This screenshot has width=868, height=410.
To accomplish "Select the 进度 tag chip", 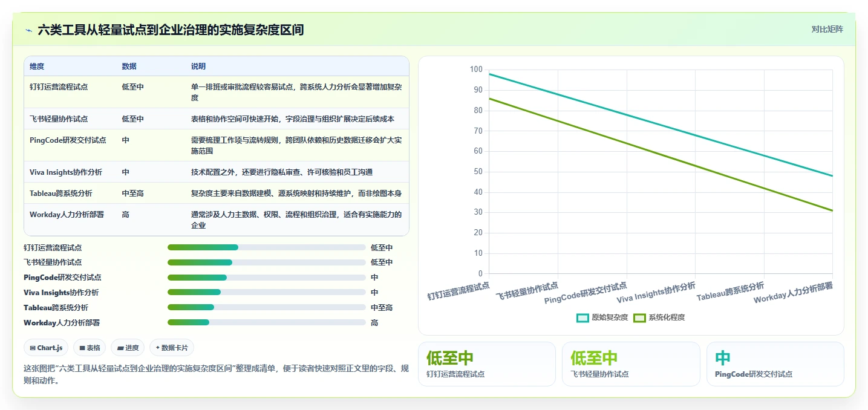I will (x=128, y=348).
